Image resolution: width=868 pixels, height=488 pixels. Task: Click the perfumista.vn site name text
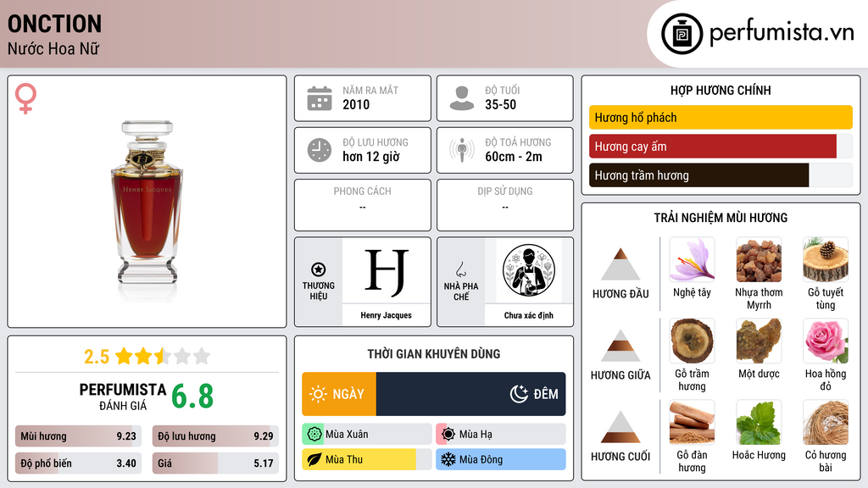tap(782, 32)
